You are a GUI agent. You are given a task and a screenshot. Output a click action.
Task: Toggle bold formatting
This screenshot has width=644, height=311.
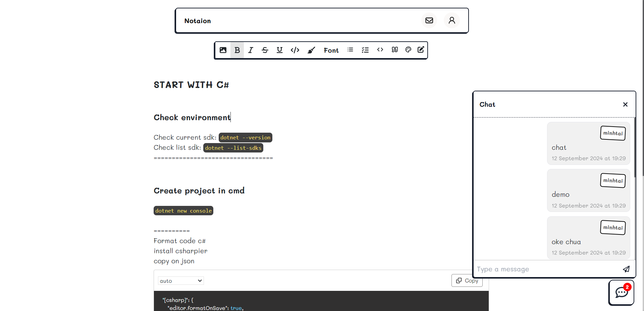point(237,50)
